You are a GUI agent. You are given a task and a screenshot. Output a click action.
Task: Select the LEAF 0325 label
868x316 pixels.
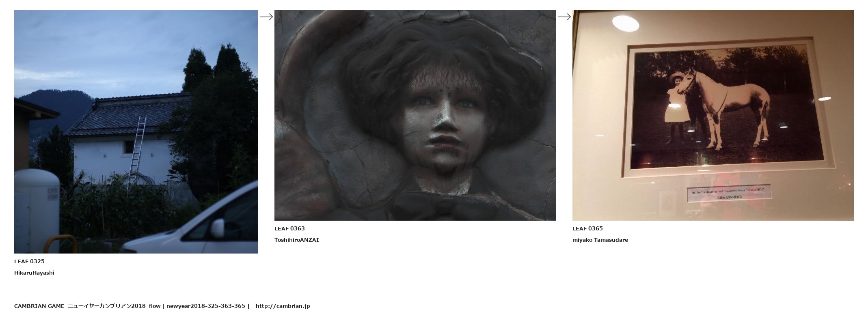coord(29,261)
